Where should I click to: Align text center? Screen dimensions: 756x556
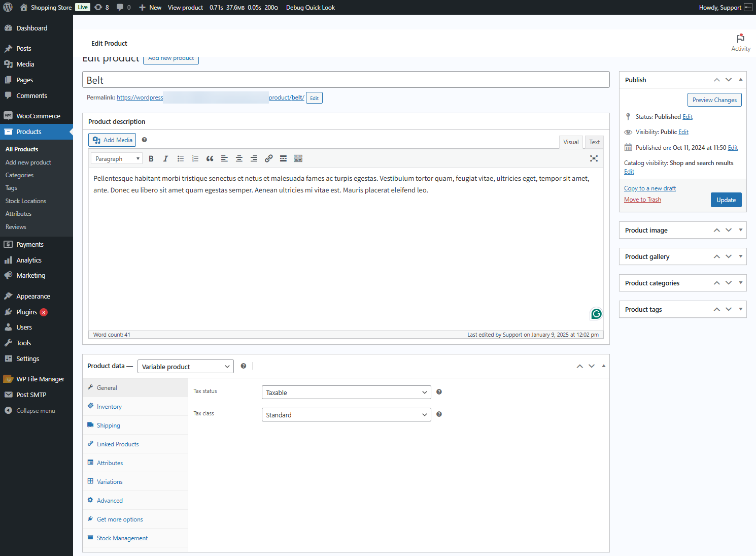pos(239,158)
